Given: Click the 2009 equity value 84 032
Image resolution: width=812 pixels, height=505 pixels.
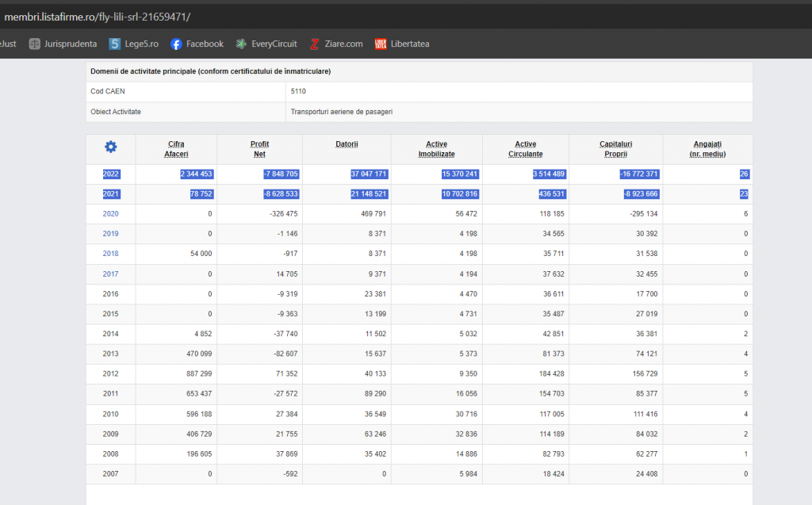Looking at the screenshot, I should (647, 434).
